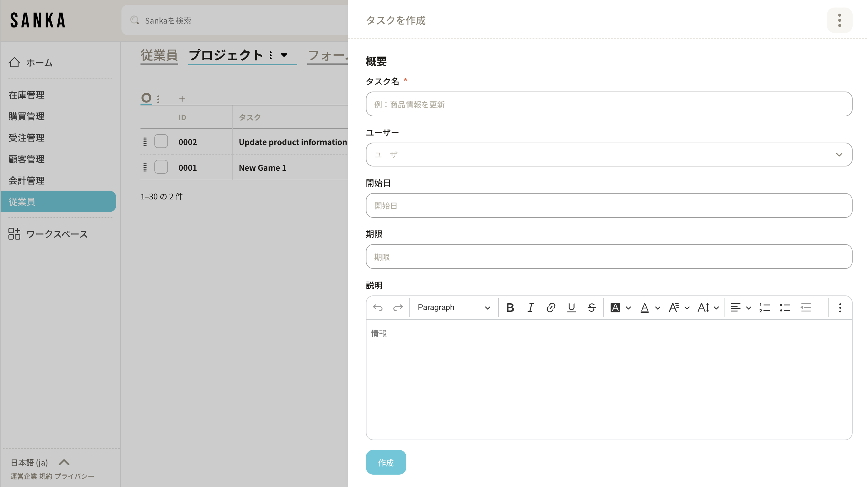Open task New Game 1
Image resolution: width=868 pixels, height=487 pixels.
[263, 167]
